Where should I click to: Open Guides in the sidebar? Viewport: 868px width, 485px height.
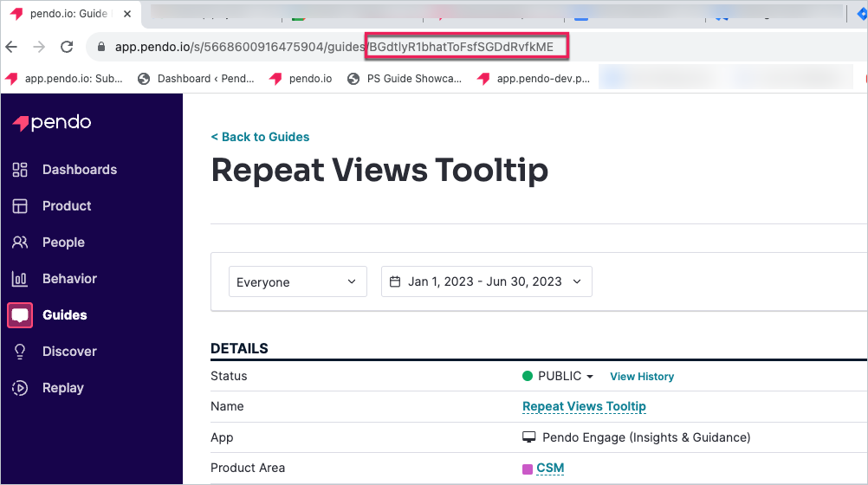(x=65, y=315)
